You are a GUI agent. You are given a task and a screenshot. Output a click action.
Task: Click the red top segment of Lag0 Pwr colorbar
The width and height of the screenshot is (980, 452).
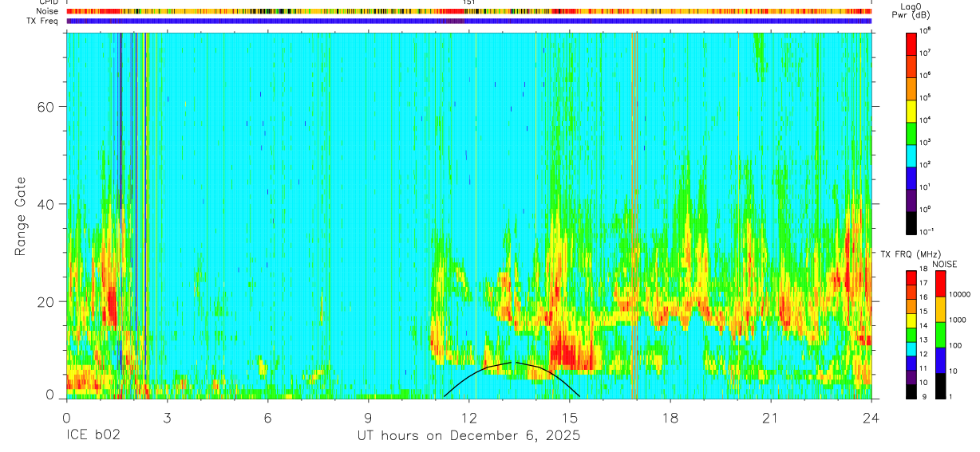pyautogui.click(x=911, y=43)
